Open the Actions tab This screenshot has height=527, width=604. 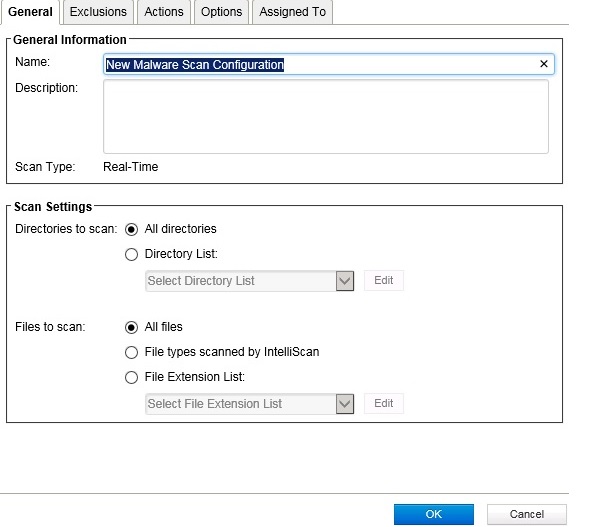coord(163,12)
